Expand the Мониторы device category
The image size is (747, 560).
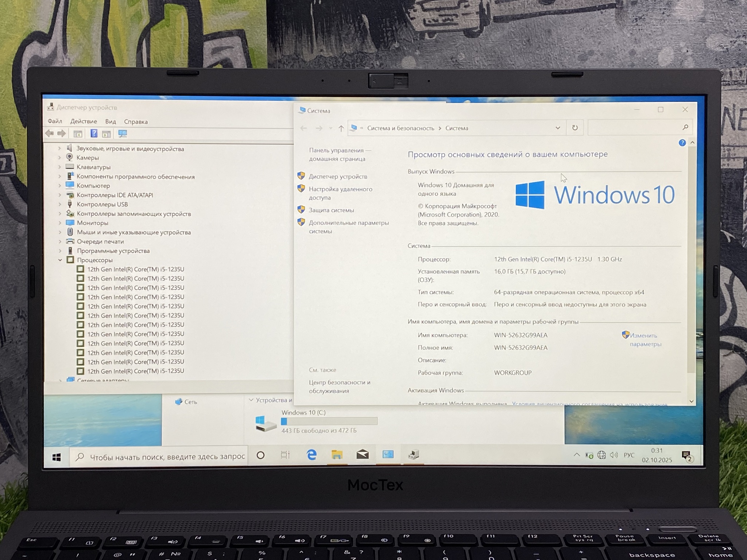pos(60,223)
